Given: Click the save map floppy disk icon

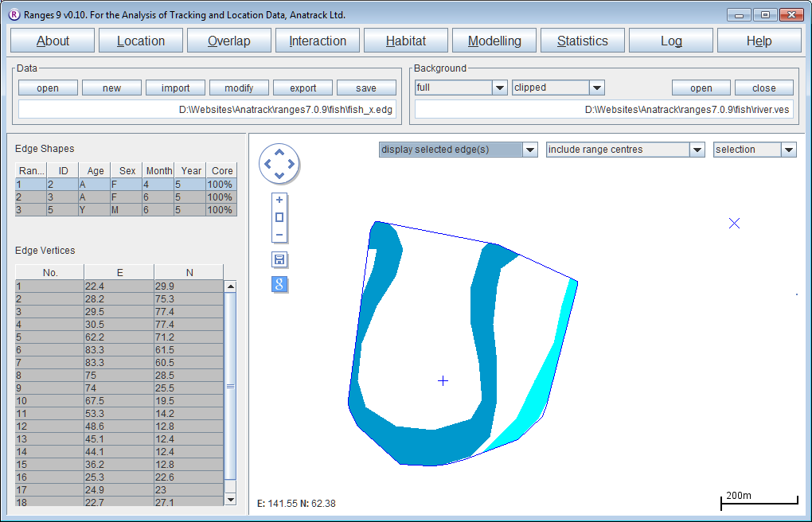Looking at the screenshot, I should coord(279,259).
